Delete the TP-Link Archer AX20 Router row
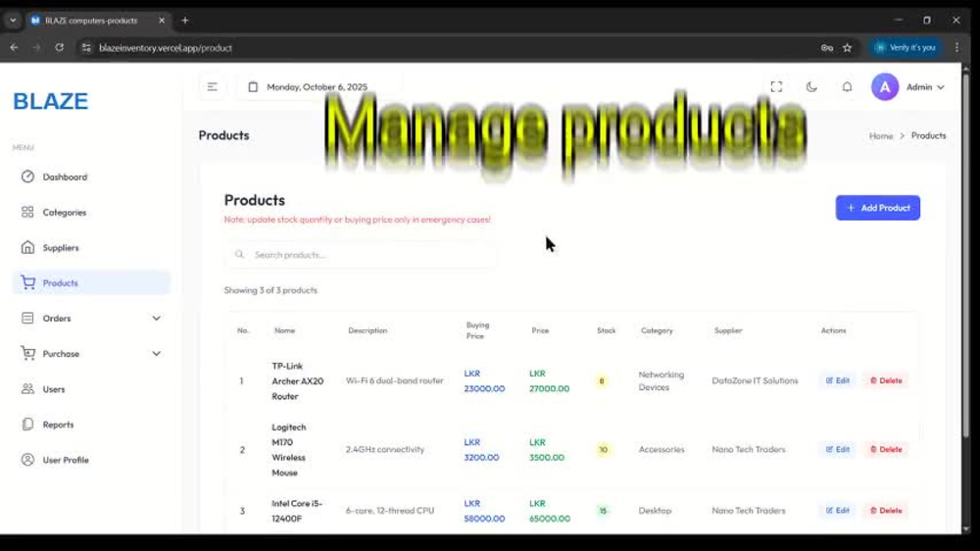This screenshot has height=551, width=980. click(x=886, y=380)
